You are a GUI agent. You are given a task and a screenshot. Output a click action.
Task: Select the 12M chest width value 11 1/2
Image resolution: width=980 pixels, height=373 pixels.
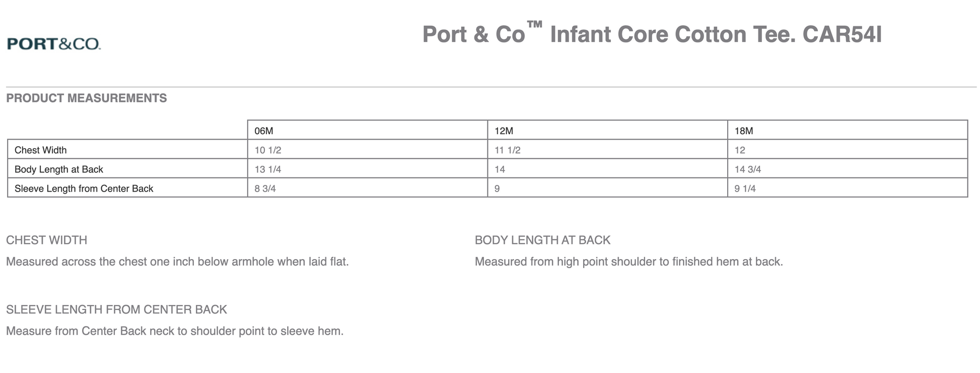pyautogui.click(x=508, y=150)
